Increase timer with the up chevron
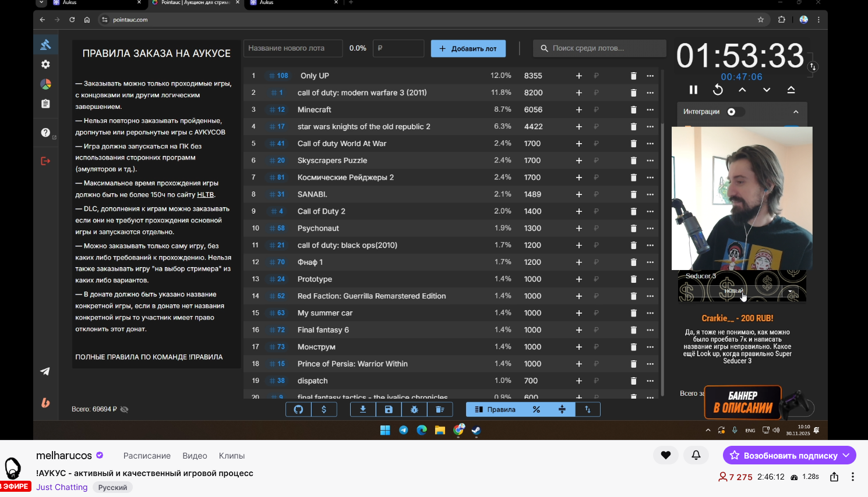The height and width of the screenshot is (497, 868). click(x=742, y=90)
